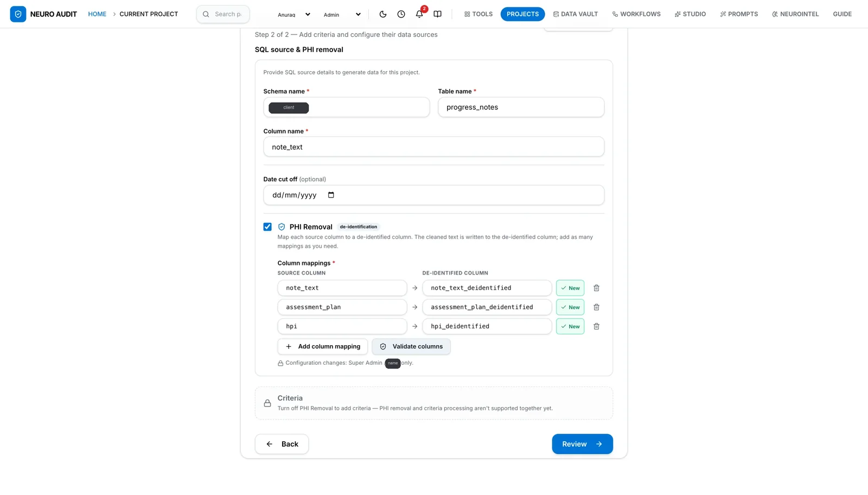Uncheck the PHI Removal checkbox

[x=267, y=227]
